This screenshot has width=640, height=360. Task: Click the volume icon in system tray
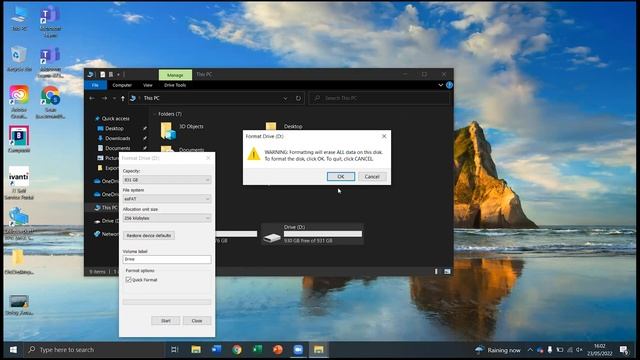[579, 350]
